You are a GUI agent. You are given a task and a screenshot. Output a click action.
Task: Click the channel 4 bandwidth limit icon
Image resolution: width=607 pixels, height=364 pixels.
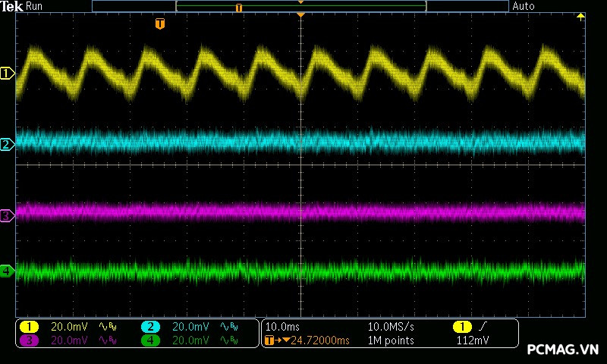coord(228,340)
